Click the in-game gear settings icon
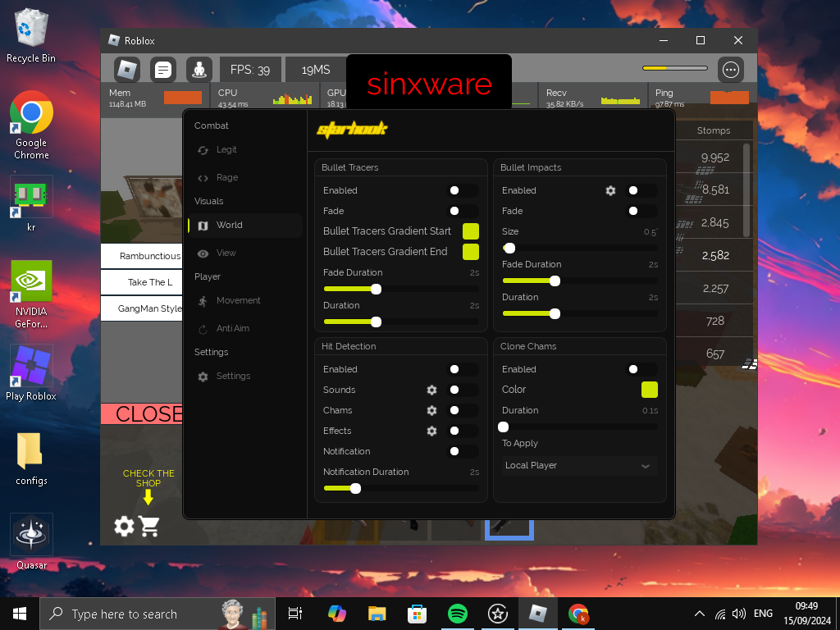 click(x=125, y=526)
